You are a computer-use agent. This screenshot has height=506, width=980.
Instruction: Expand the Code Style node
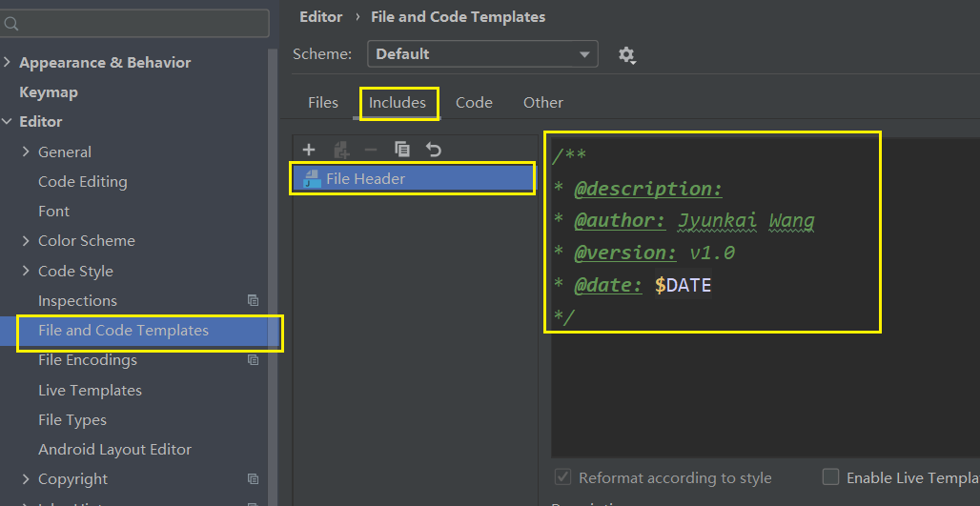coord(26,271)
